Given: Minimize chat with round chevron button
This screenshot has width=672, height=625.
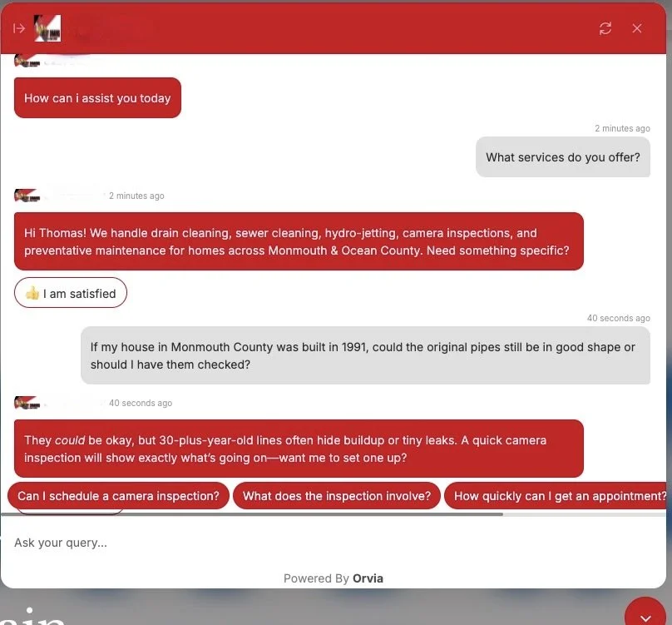Looking at the screenshot, I should (645, 613).
